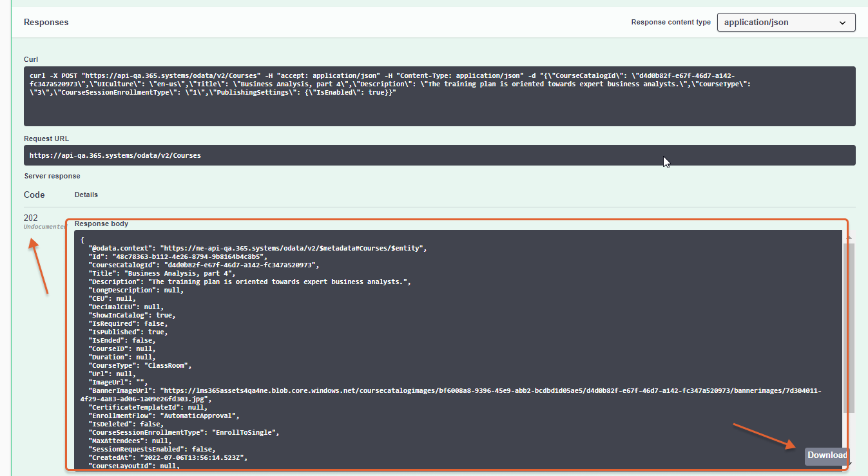
Task: Click the Response body label
Action: [x=101, y=224]
